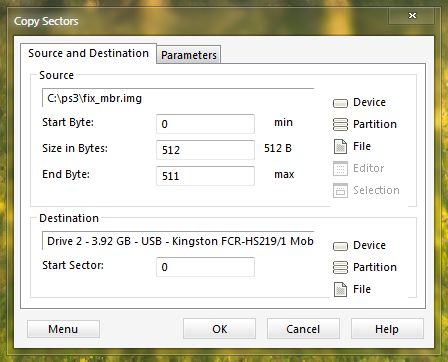448x362 pixels.
Task: Click the greyed-out Selection source icon
Action: point(340,191)
